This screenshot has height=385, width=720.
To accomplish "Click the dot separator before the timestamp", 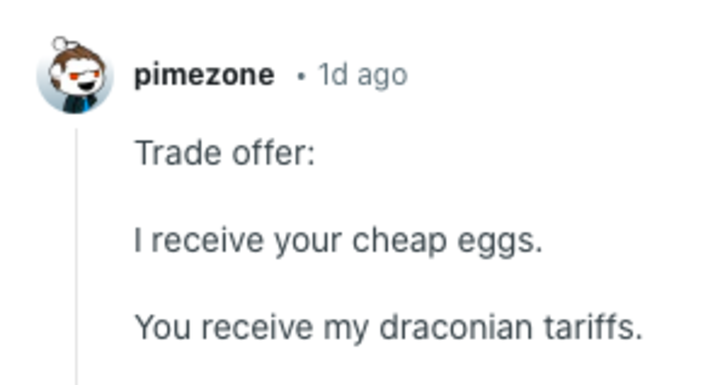I will click(x=301, y=76).
